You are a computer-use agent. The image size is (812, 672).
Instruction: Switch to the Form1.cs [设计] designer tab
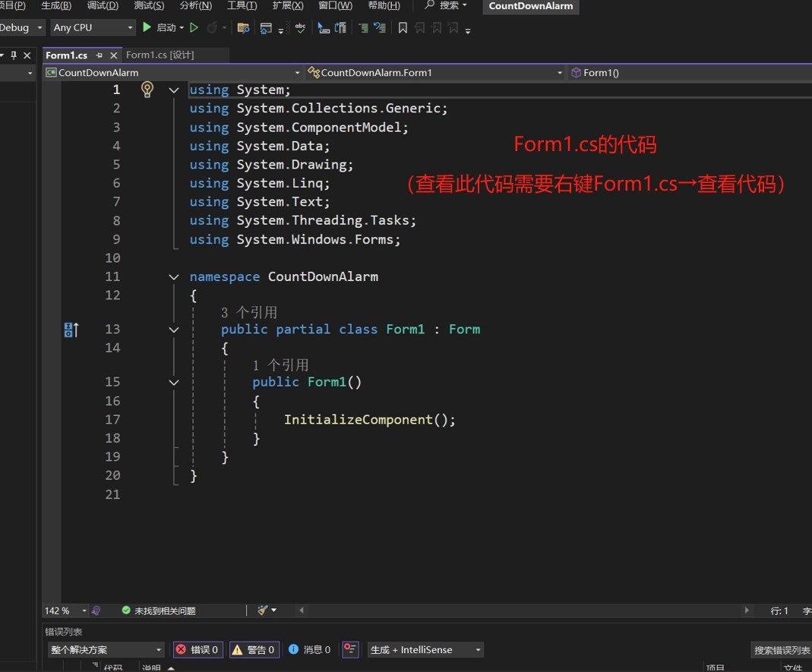[x=160, y=55]
